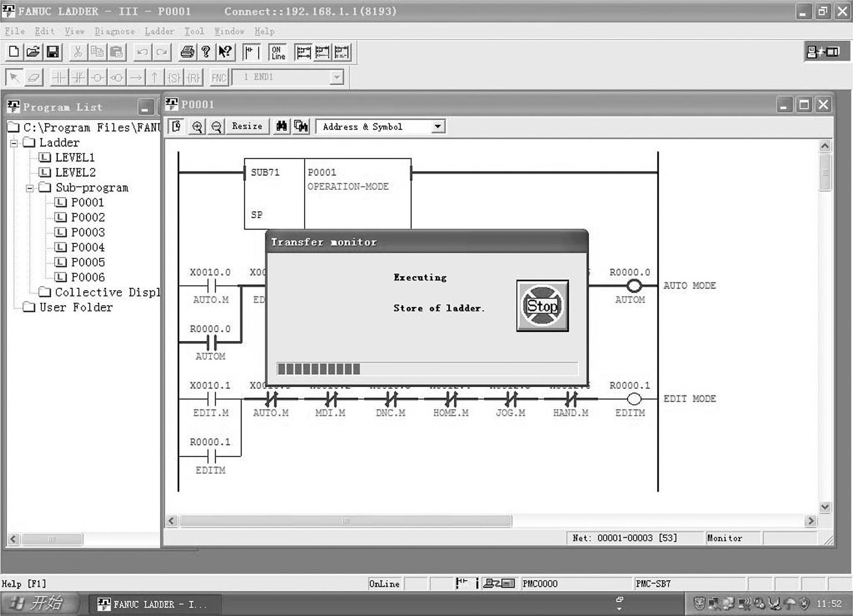
Task: Click the ladder vertical scroll down arrow
Action: pos(825,507)
